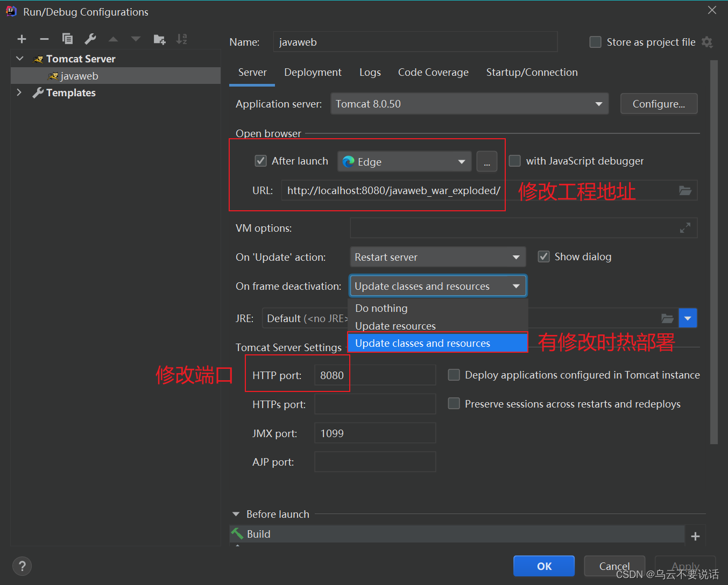Open Application server Tomcat 8.0.50 dropdown

coord(469,104)
